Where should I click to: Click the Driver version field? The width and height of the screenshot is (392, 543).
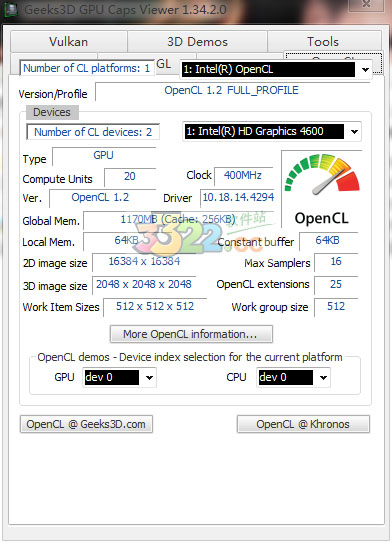click(238, 197)
